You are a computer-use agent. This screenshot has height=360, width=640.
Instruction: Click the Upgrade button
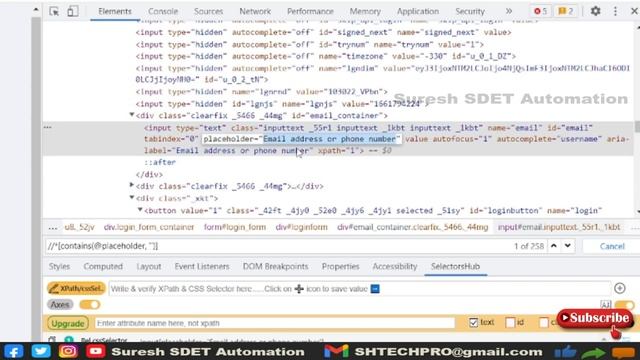pos(68,323)
